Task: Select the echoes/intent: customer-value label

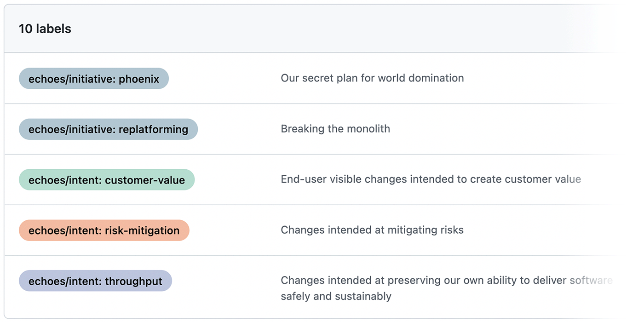Action: click(x=107, y=180)
